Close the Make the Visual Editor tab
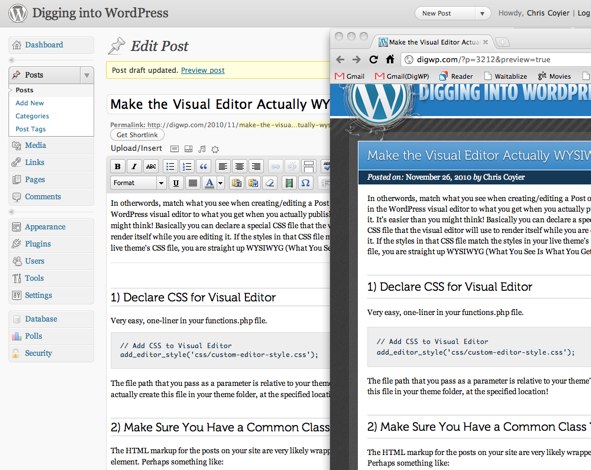Viewport: 591px width, 470px height. point(485,42)
